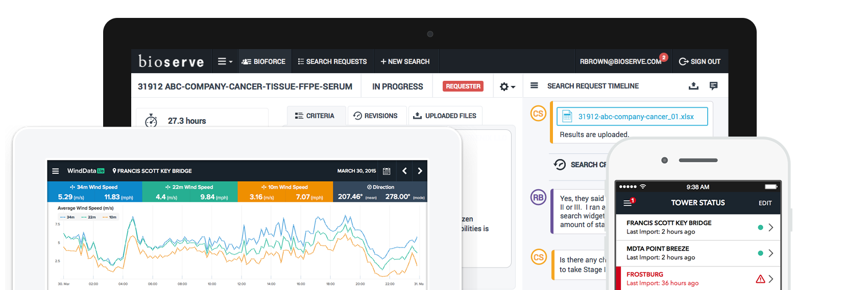The width and height of the screenshot is (868, 290).
Task: Open the calendar date picker on tablet
Action: pos(387,171)
